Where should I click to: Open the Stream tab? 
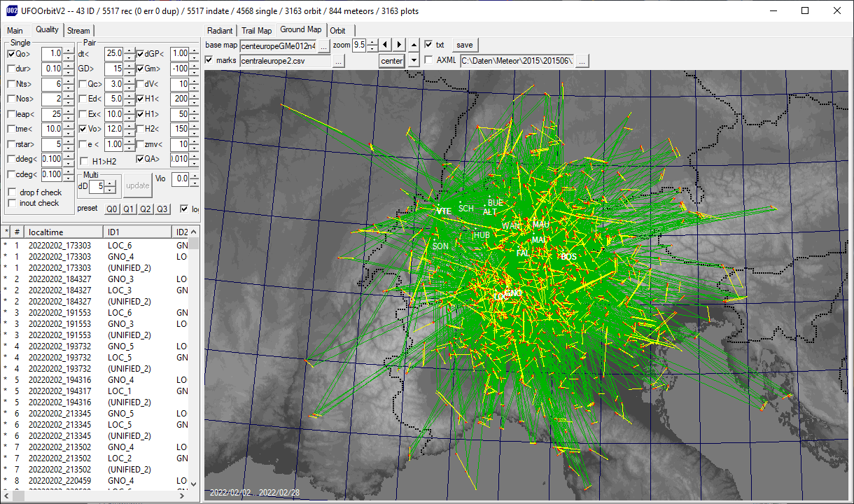point(78,31)
